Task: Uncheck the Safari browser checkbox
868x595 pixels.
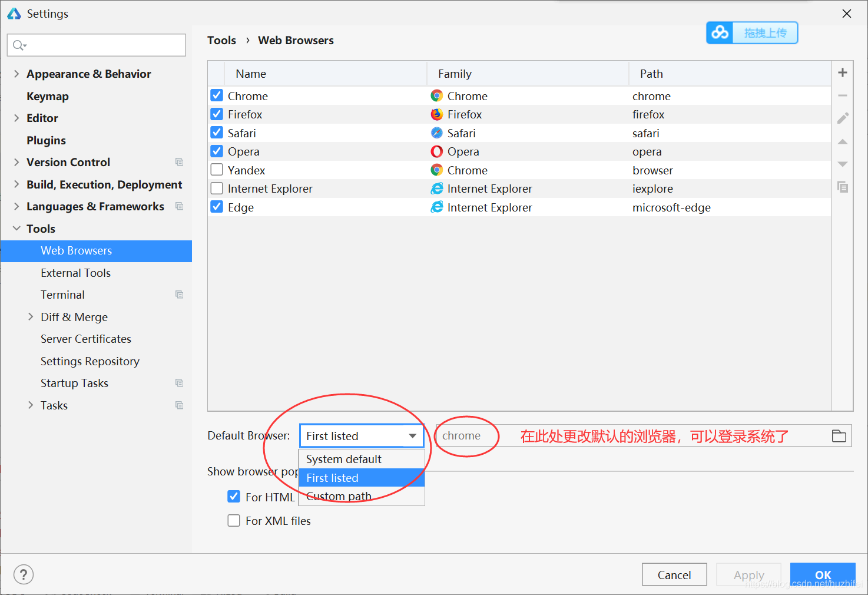Action: pos(217,133)
